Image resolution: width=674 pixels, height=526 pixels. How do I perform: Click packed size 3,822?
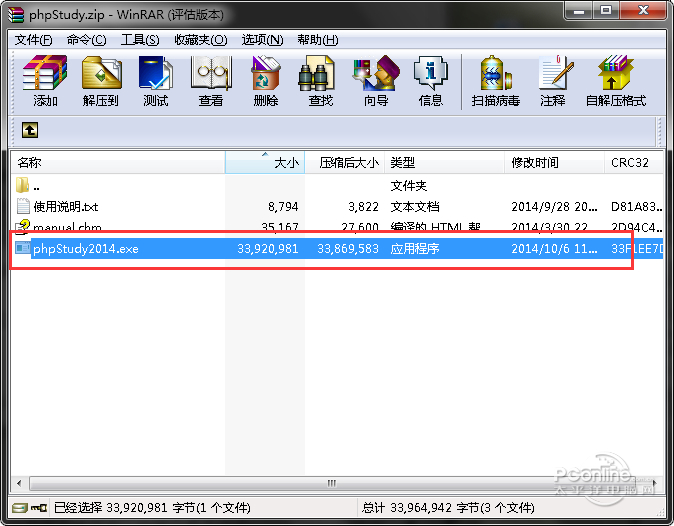[363, 207]
